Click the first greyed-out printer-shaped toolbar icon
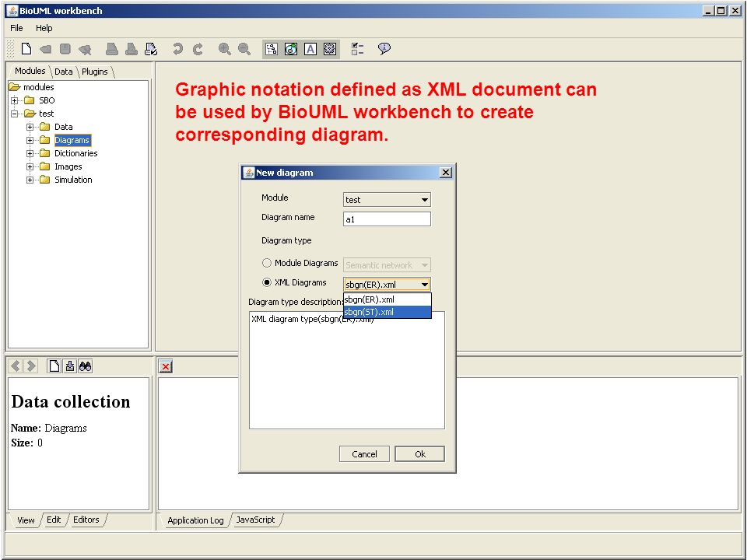 (x=112, y=48)
